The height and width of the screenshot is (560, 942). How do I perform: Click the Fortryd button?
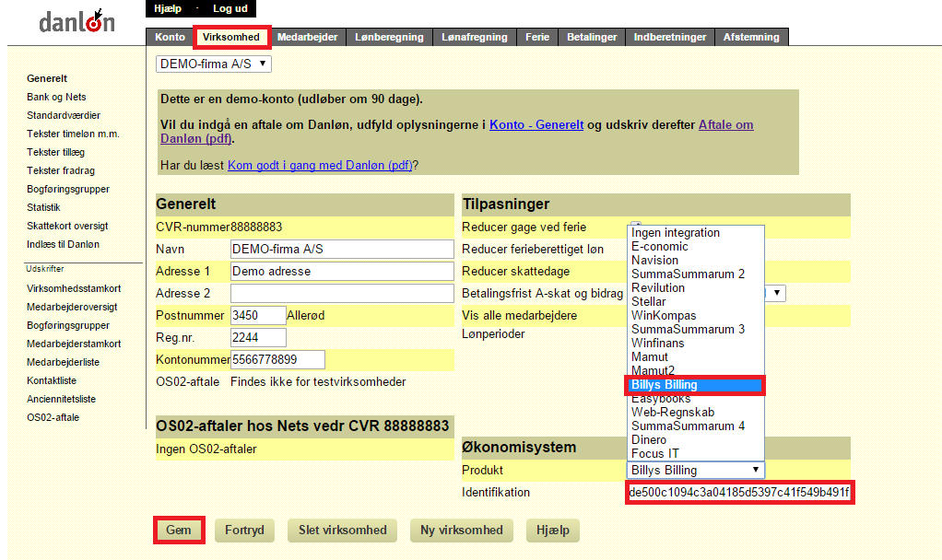[x=244, y=530]
